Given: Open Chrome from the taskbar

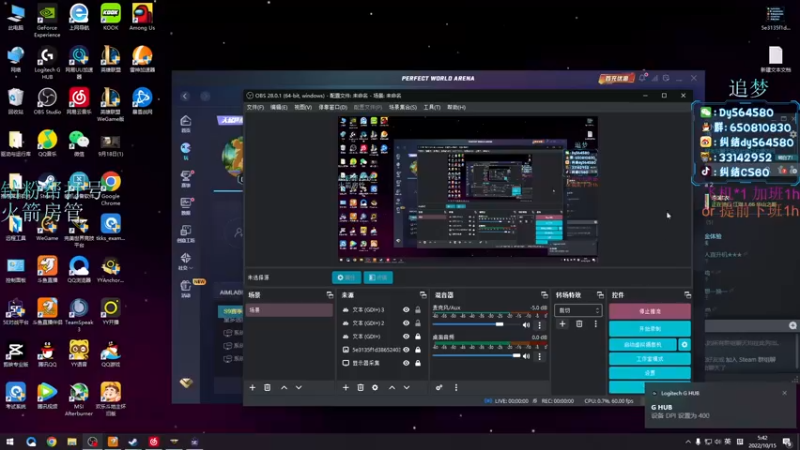Looking at the screenshot, I should click(x=52, y=441).
